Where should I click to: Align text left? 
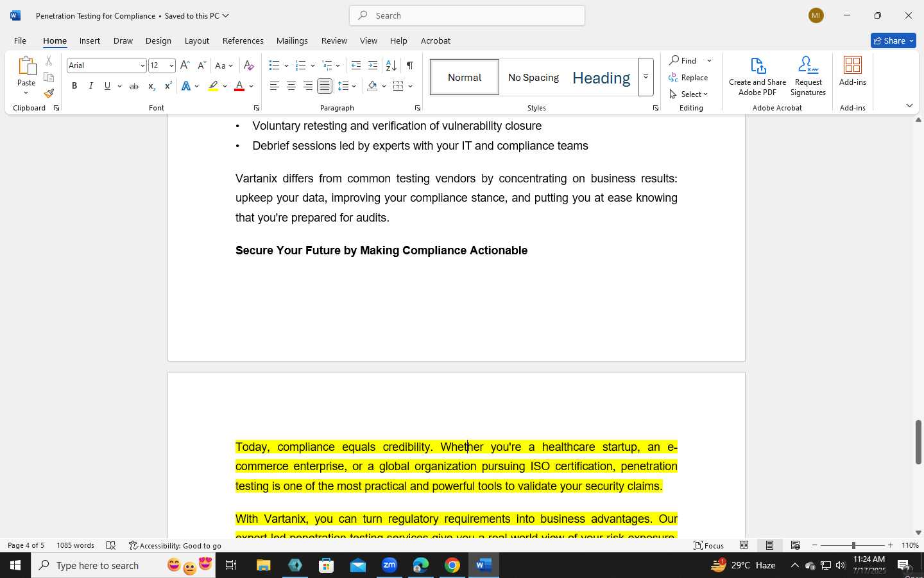click(x=275, y=86)
